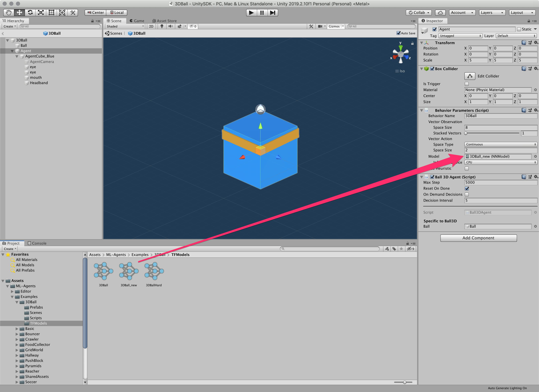Select the Hand tool in toolbar
This screenshot has height=392, width=539.
(x=9, y=13)
